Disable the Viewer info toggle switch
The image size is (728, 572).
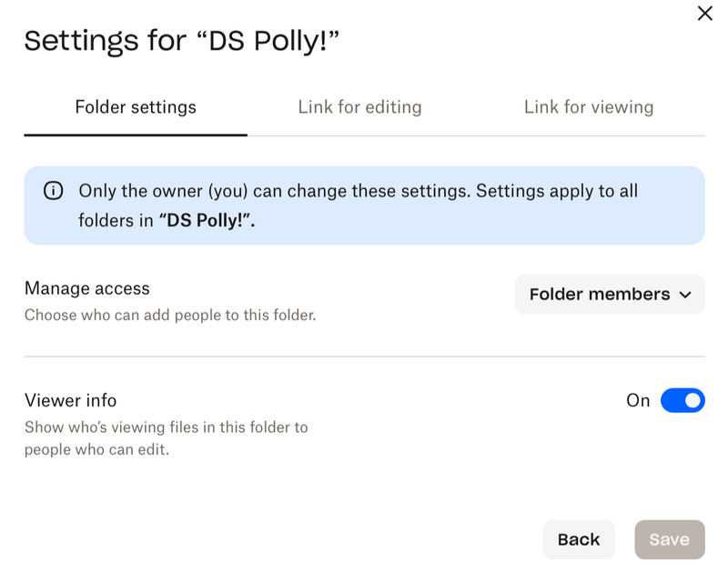tap(682, 400)
